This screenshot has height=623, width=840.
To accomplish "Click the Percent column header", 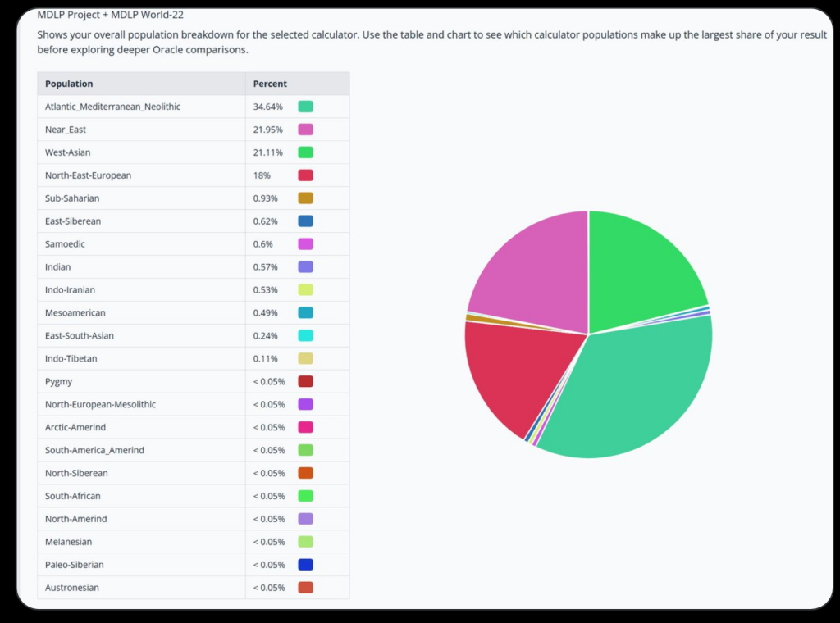I will [297, 84].
